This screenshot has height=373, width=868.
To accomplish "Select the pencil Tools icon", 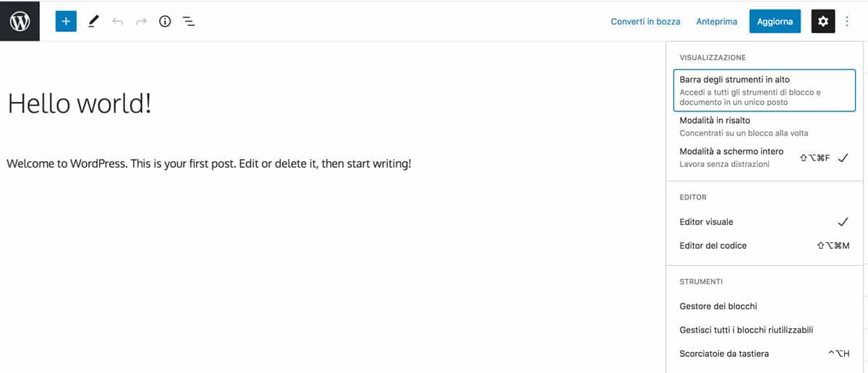I will coord(93,22).
